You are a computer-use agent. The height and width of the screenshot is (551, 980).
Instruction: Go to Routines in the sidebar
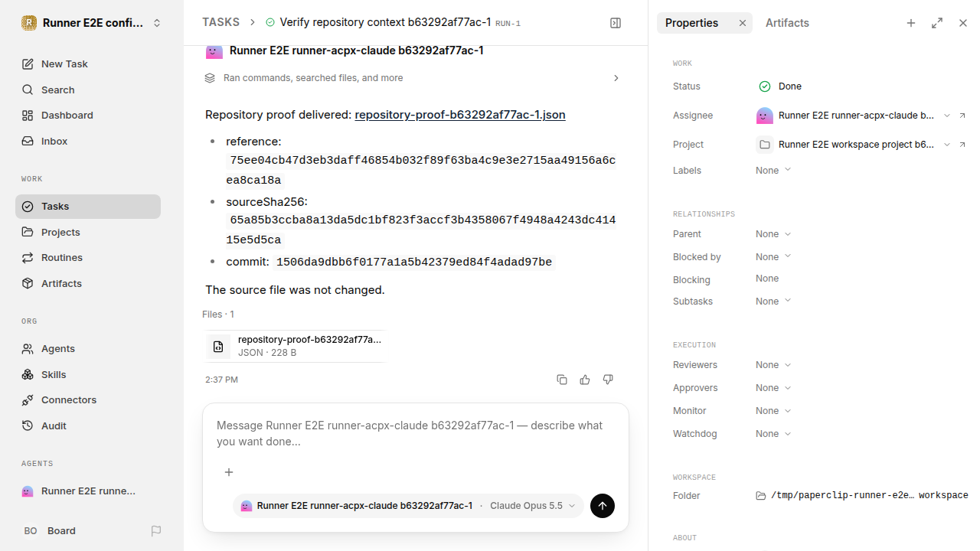point(88,257)
